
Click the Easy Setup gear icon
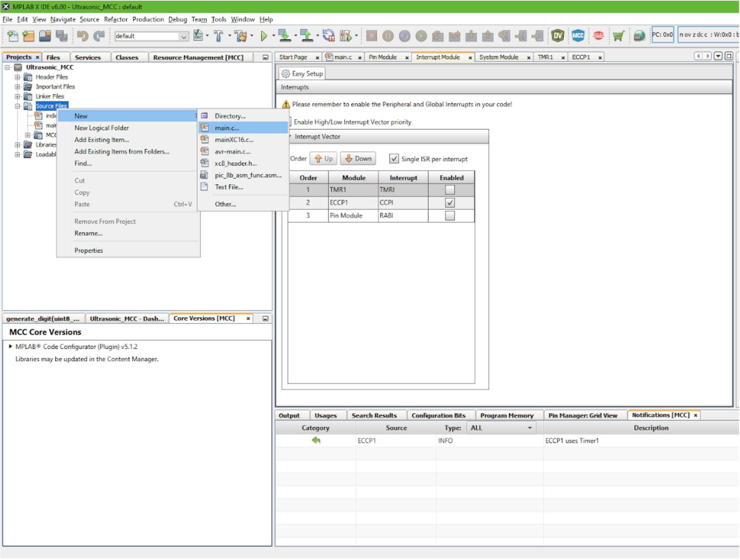point(285,74)
